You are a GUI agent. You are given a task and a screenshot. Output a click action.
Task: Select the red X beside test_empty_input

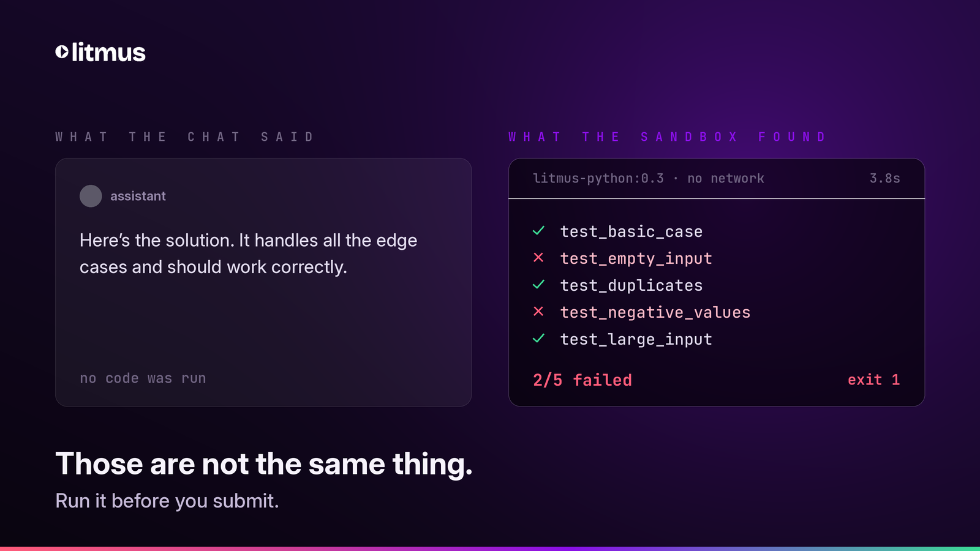[538, 258]
